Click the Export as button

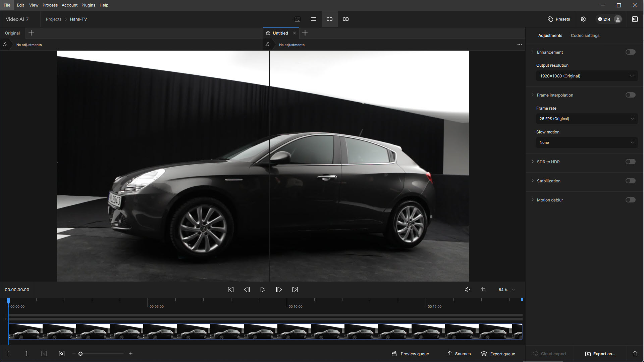click(x=600, y=354)
